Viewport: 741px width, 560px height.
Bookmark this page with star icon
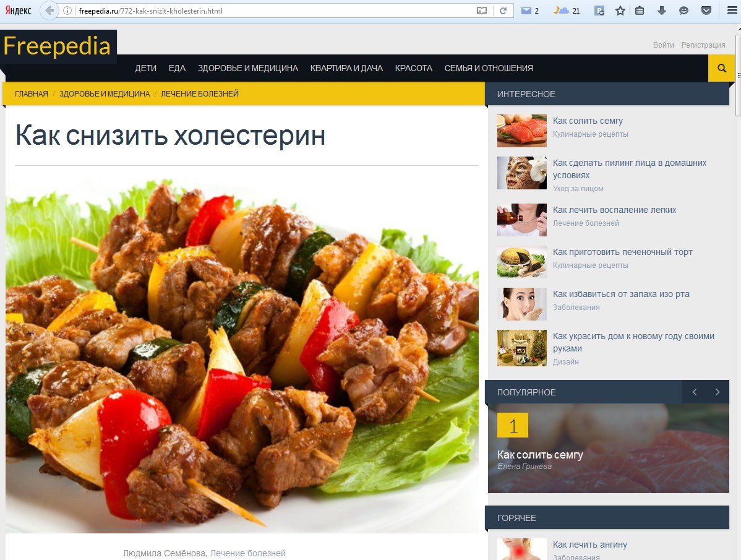pos(620,11)
